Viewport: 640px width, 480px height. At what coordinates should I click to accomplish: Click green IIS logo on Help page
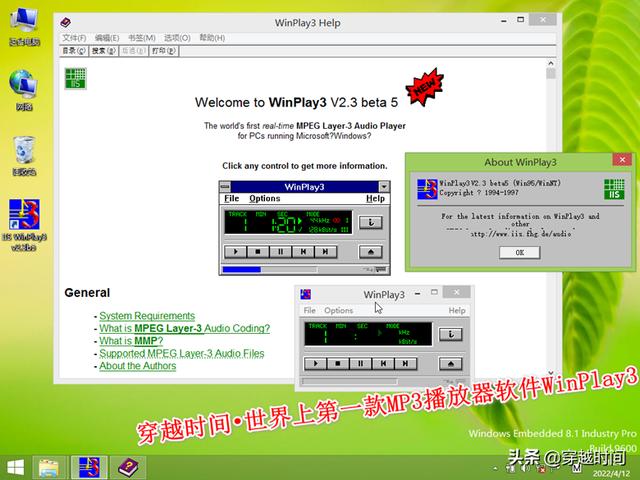(76, 78)
